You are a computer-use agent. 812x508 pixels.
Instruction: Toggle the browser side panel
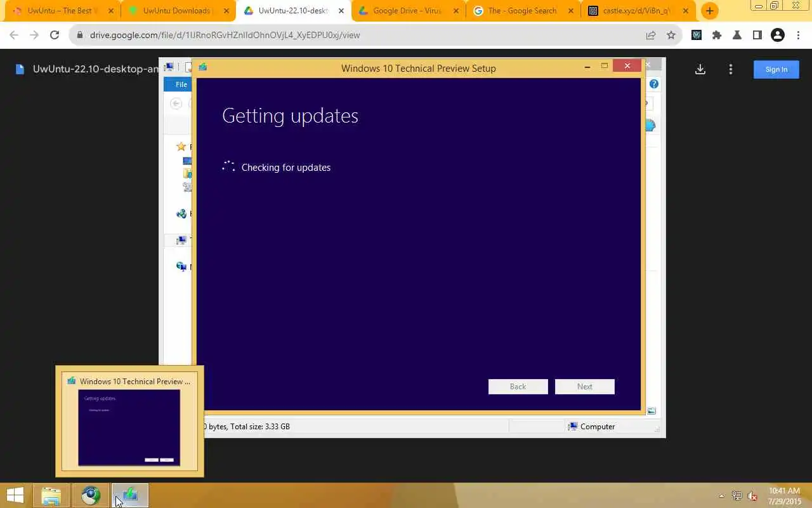(757, 35)
